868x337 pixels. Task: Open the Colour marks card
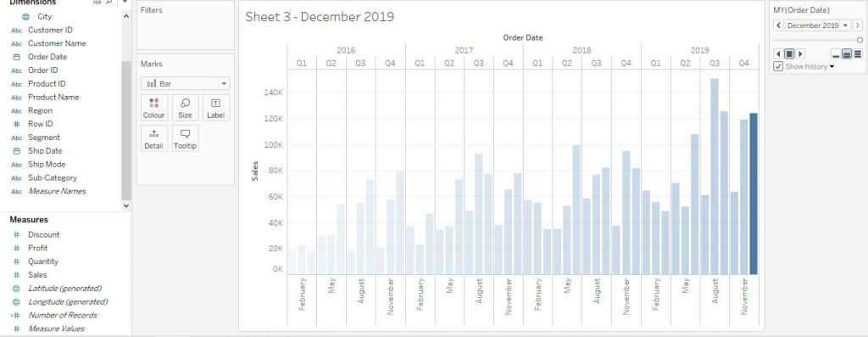[x=154, y=108]
